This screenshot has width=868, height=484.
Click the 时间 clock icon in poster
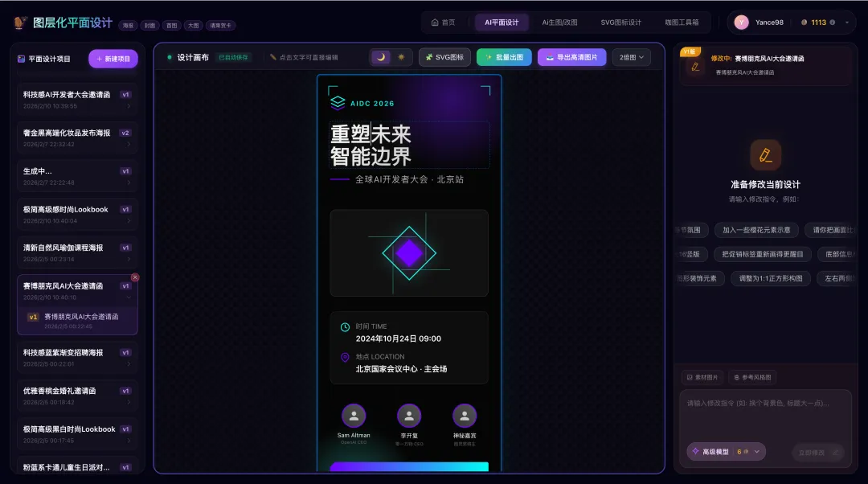point(345,327)
